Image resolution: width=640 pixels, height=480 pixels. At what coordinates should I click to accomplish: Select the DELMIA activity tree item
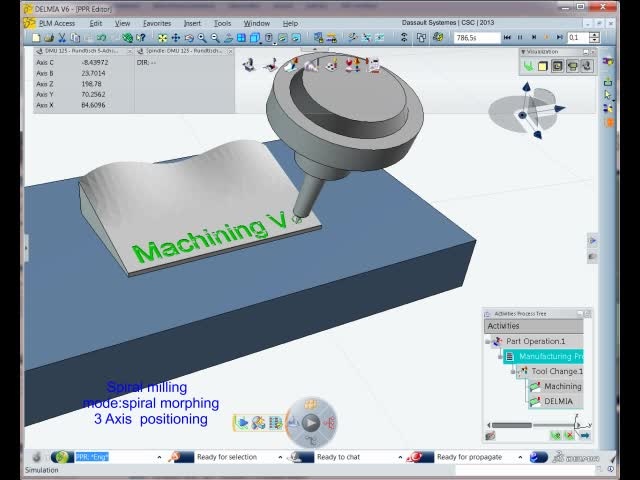pos(558,401)
